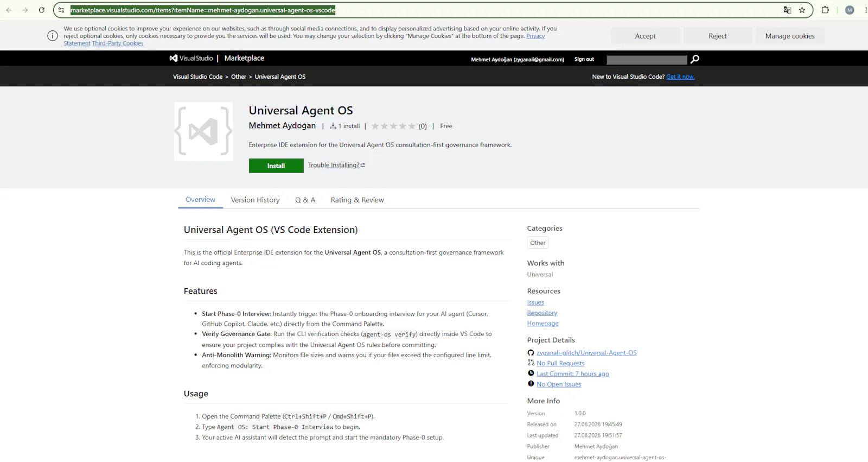868x462 pixels.
Task: Click the issue icon by No Open Issues
Action: [x=531, y=383]
